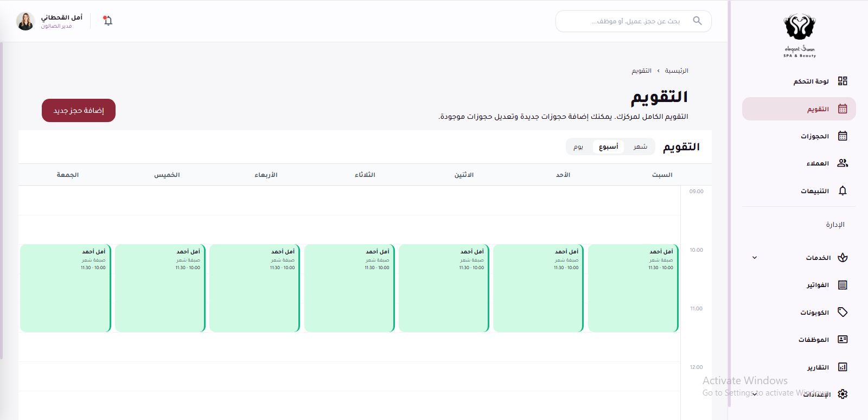The width and height of the screenshot is (868, 420).
Task: Click home (الرئيسية) breadcrumb link
Action: pos(676,71)
